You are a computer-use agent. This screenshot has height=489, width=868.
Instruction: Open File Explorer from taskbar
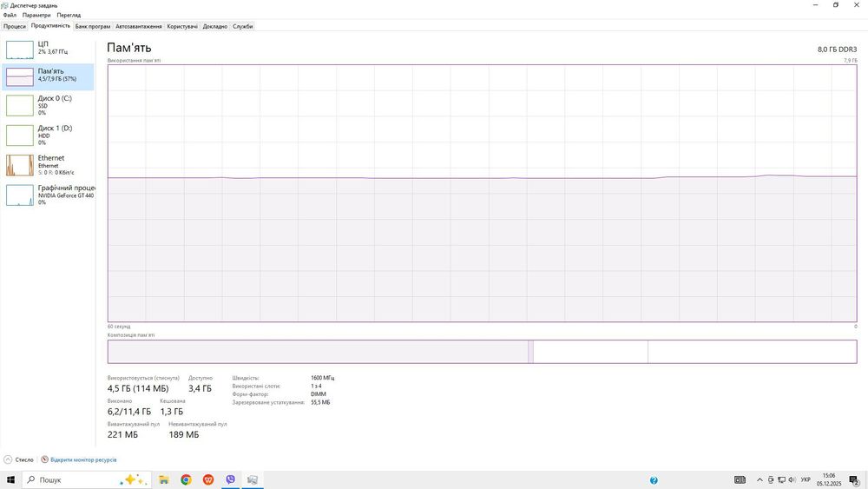pos(164,480)
